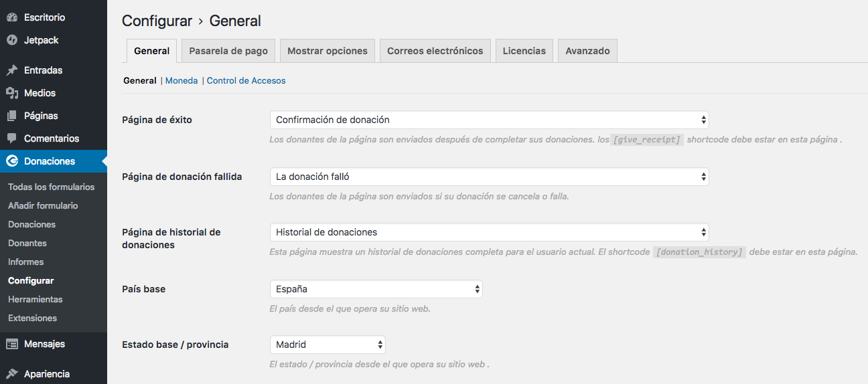Open the Control de Accesos link

(246, 80)
